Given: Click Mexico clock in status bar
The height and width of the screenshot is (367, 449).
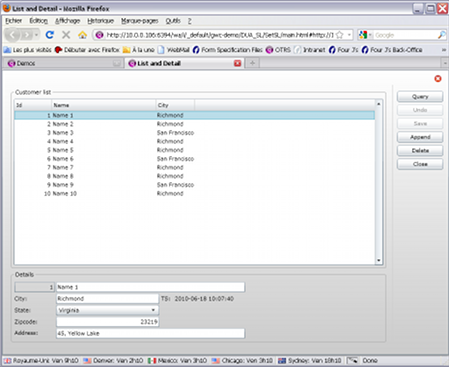Looking at the screenshot, I should point(178,360).
